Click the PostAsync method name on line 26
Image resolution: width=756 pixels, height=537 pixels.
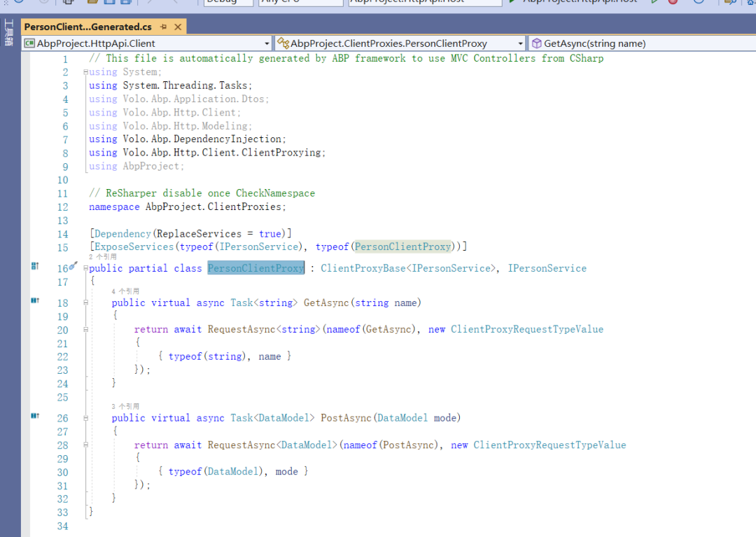(346, 418)
